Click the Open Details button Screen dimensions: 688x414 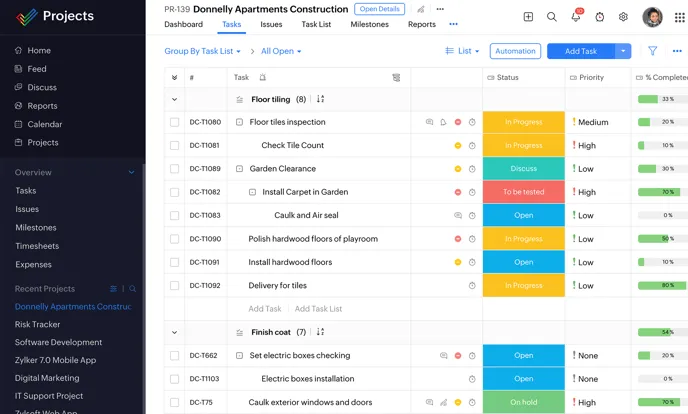379,9
